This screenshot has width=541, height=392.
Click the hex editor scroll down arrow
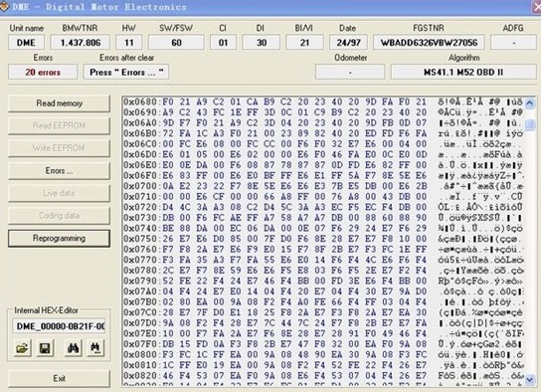click(x=530, y=380)
